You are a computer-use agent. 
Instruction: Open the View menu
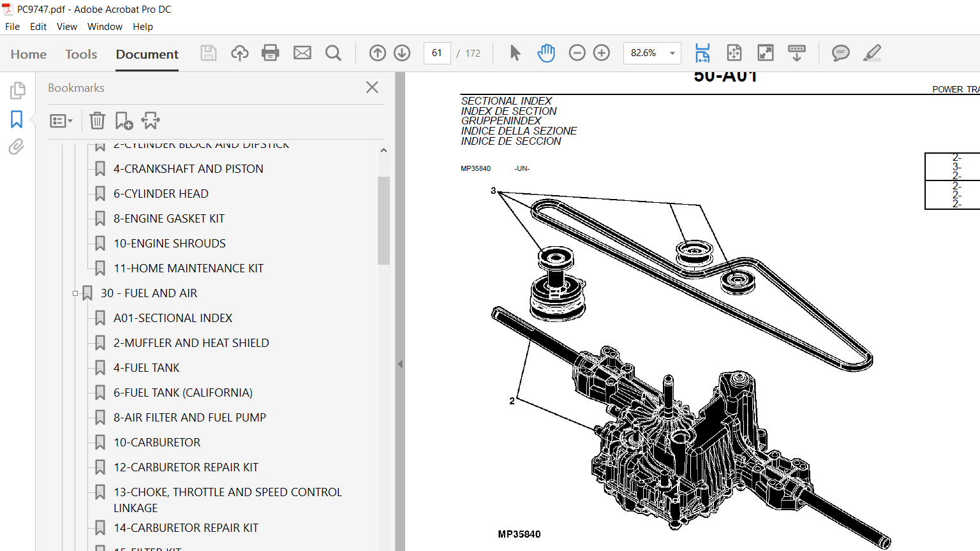coord(67,27)
